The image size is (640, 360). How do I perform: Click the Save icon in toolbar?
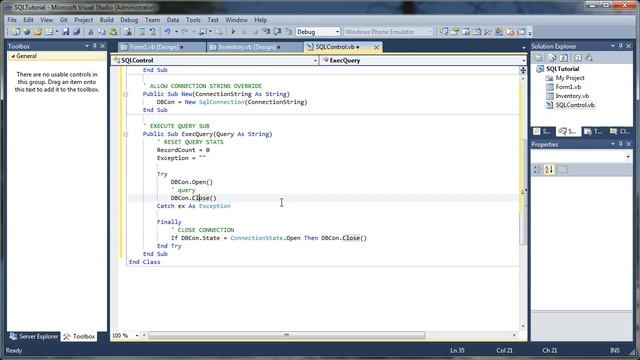click(x=65, y=32)
